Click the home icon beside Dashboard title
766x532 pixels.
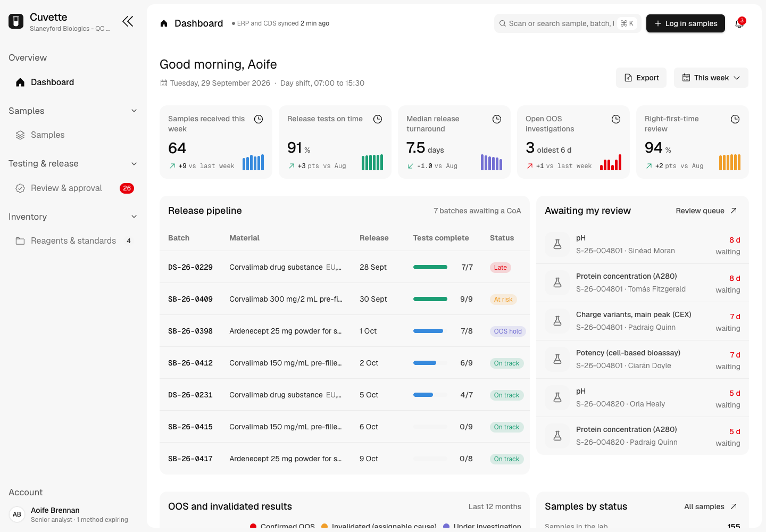pyautogui.click(x=164, y=23)
